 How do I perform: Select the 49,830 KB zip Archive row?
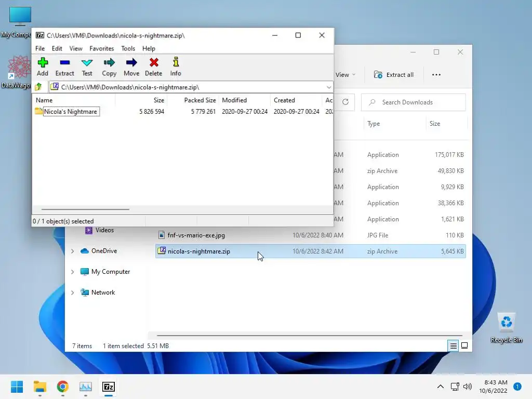coord(400,170)
